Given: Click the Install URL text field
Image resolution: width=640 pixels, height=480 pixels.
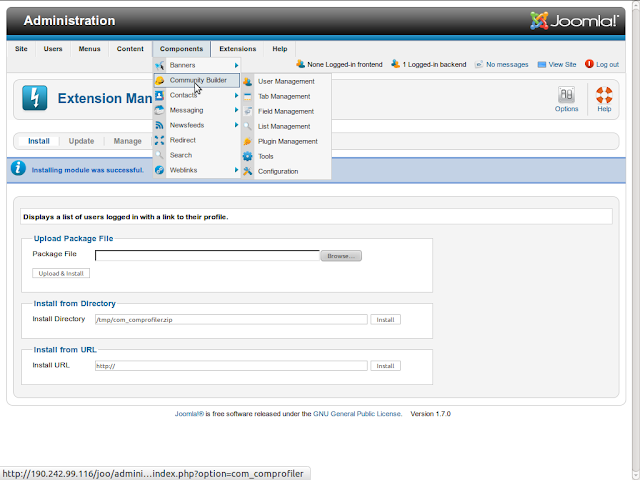Looking at the screenshot, I should click(x=231, y=366).
